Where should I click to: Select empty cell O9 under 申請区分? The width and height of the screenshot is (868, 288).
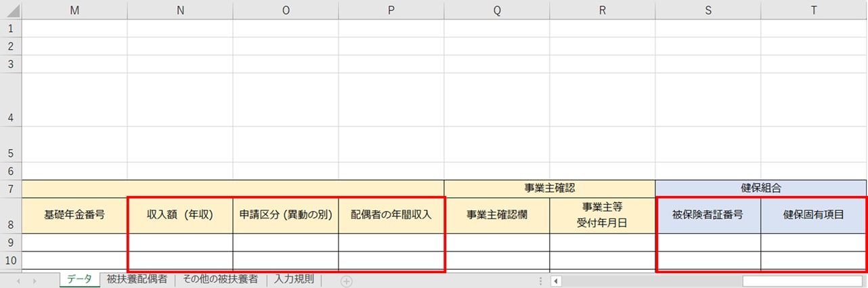286,242
